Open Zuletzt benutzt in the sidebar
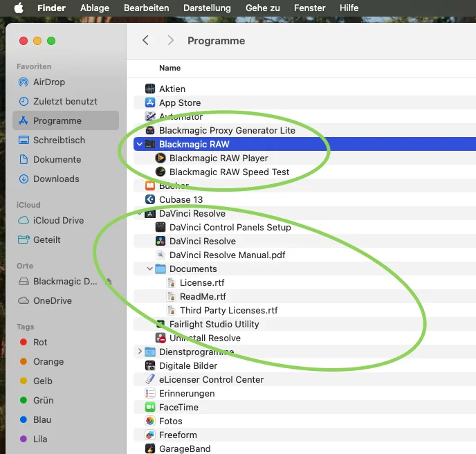Viewport: 476px width, 454px height. coord(66,102)
